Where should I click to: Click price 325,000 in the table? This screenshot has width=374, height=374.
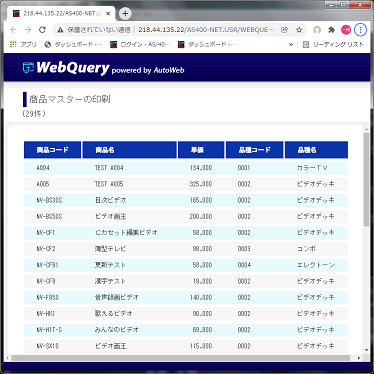pos(201,184)
